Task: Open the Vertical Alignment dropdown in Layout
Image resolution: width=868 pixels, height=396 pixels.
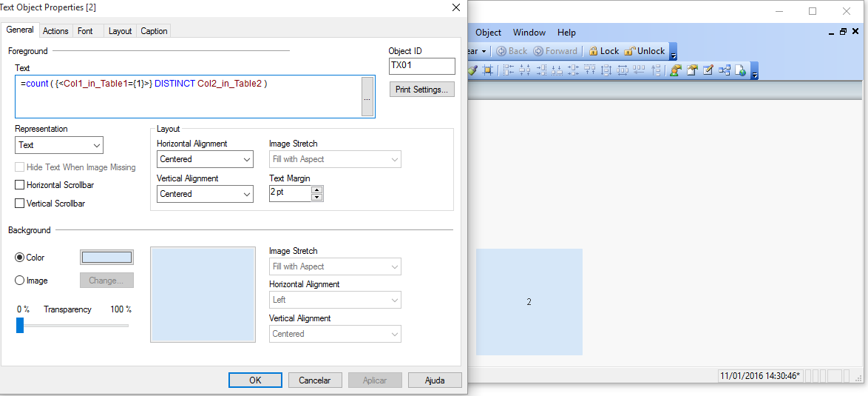Action: coord(205,194)
